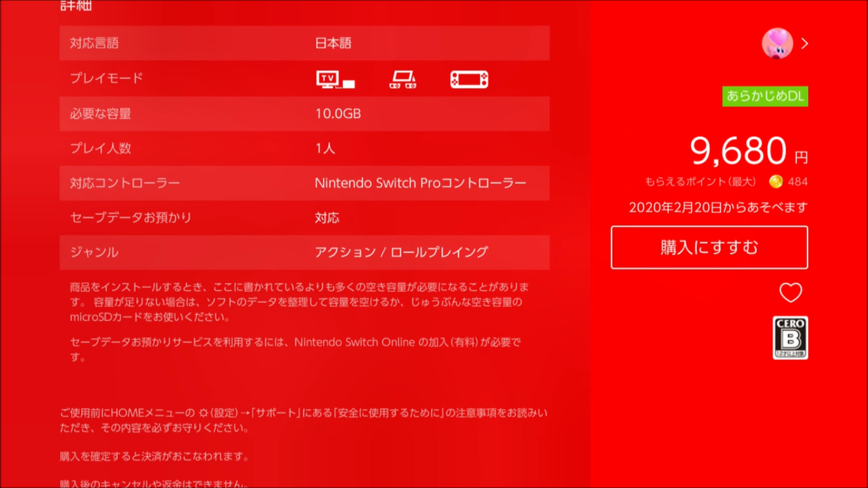Click the 対応 save data value

(x=327, y=217)
